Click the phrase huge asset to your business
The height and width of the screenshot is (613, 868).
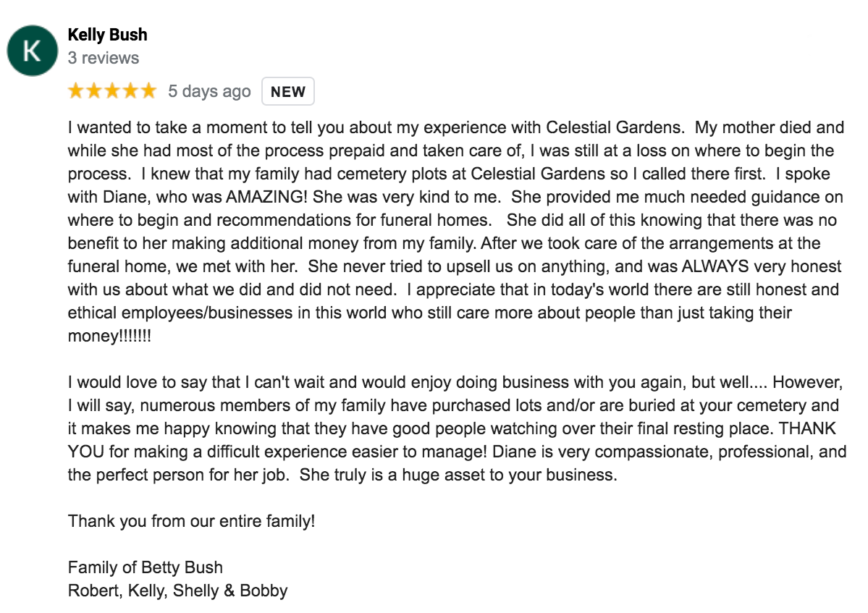509,475
